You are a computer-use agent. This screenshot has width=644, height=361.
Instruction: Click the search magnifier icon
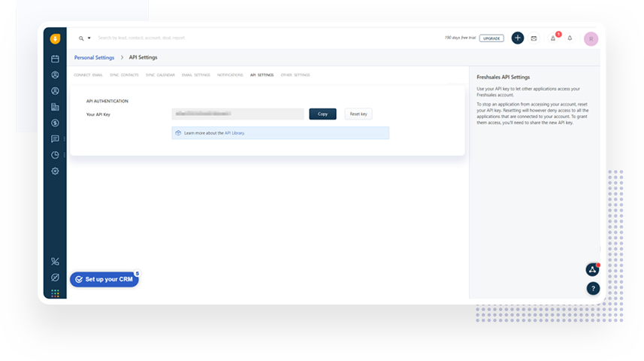point(81,38)
